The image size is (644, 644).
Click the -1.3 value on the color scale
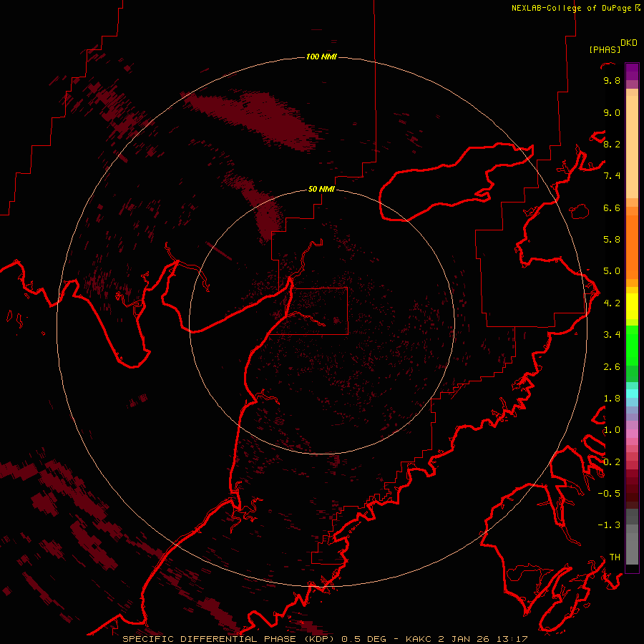coord(609,525)
